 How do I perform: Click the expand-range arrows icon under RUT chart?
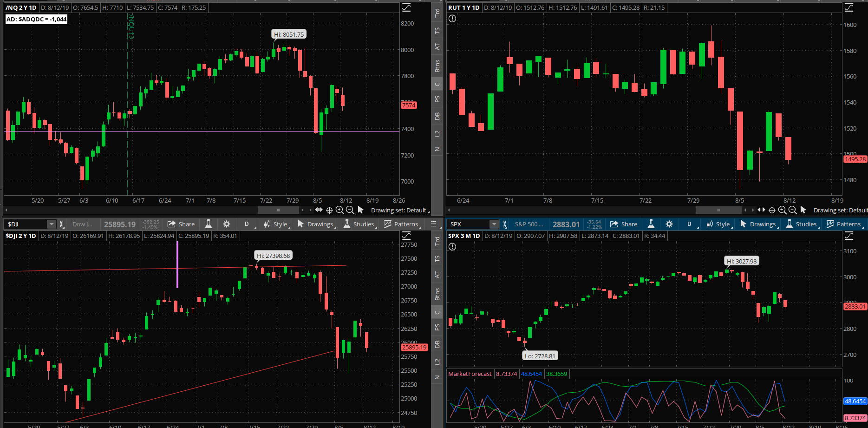[x=761, y=210]
